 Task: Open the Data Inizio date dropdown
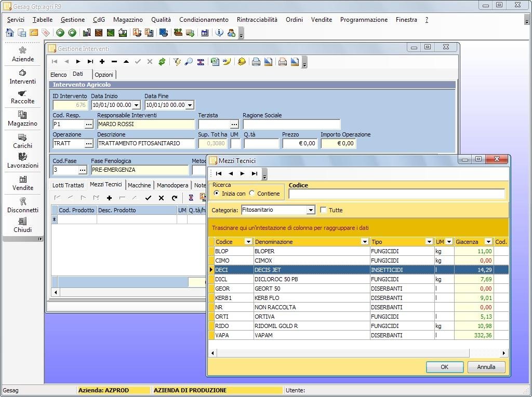[136, 105]
